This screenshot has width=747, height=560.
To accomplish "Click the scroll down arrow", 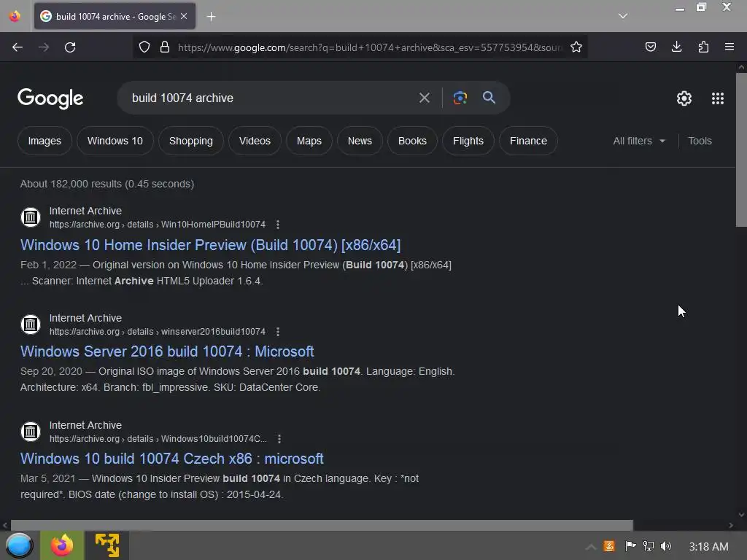I will click(741, 514).
